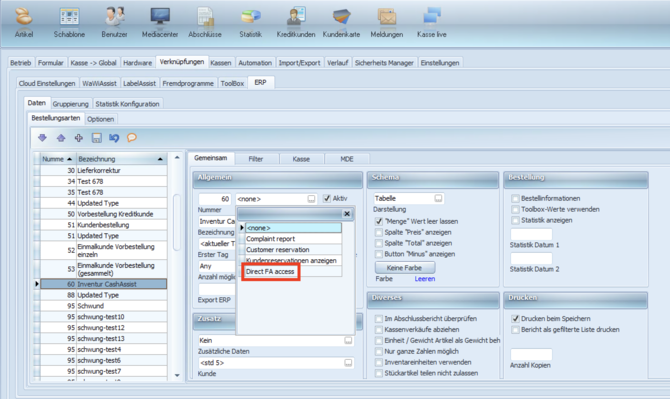Open the <none> type dropdown next to Nummer

311,199
